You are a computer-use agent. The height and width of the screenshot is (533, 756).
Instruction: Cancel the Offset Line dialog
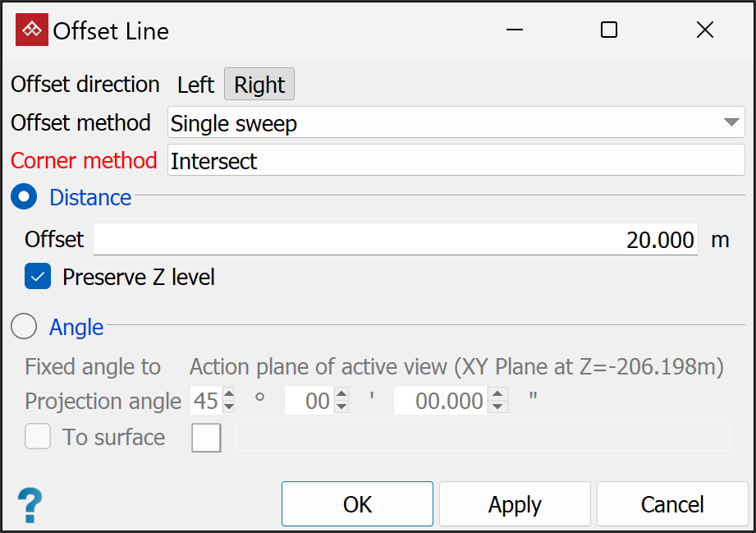[x=671, y=503]
